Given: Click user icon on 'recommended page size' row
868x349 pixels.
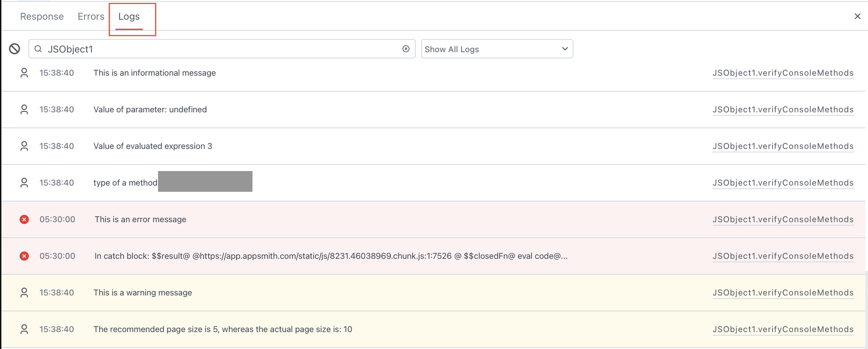Looking at the screenshot, I should (x=24, y=329).
